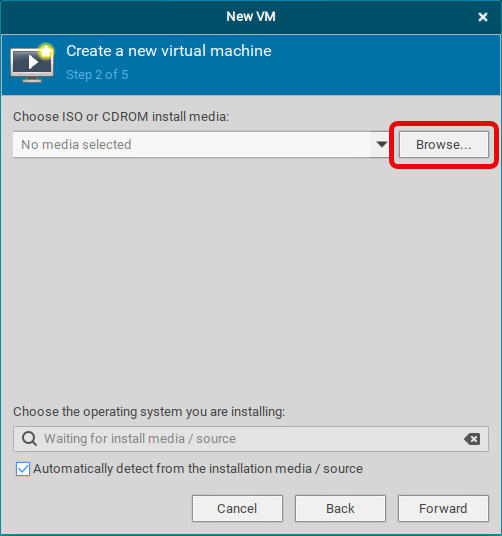Close the New VM dialog
The height and width of the screenshot is (536, 502).
point(483,17)
